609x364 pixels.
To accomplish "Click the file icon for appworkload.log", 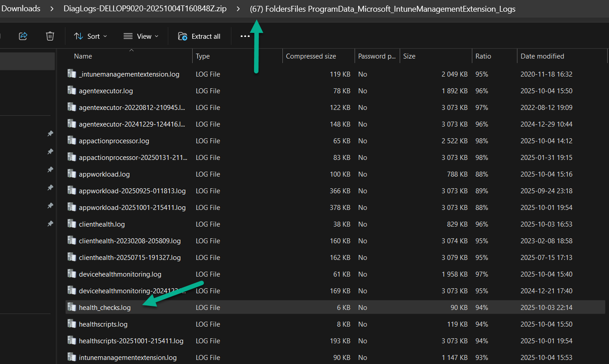I will coord(71,174).
